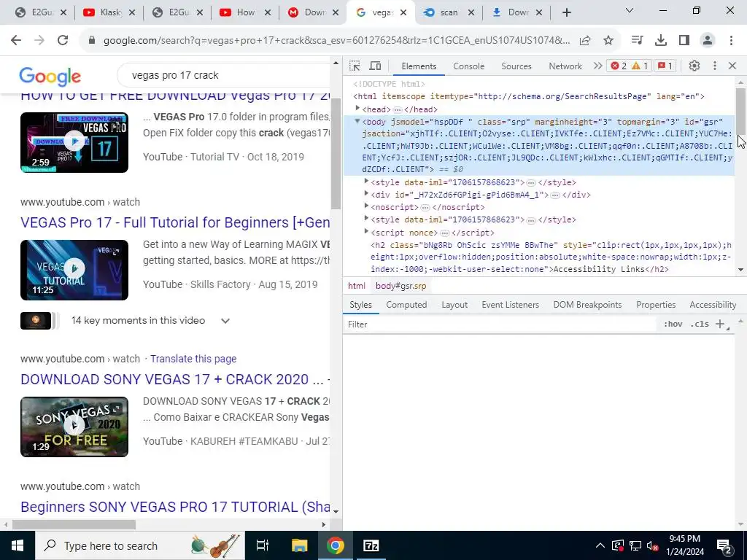This screenshot has width=747, height=560.
Task: Close the DevTools panel
Action: pos(732,66)
